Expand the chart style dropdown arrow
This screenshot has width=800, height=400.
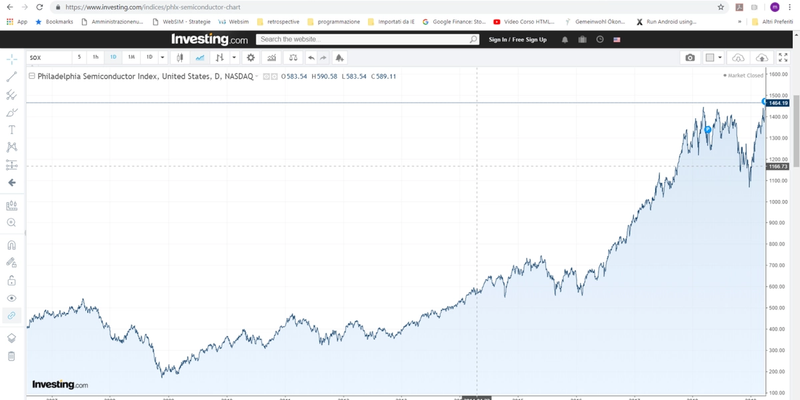point(234,58)
